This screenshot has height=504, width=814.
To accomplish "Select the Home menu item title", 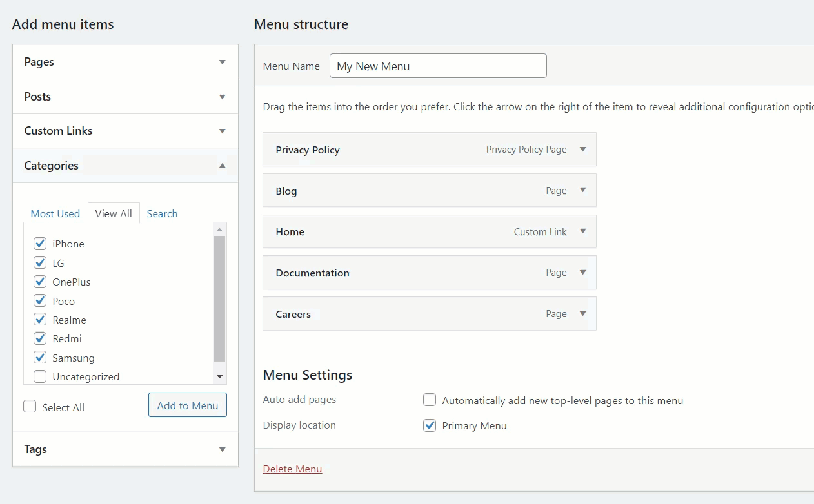I will coord(290,231).
